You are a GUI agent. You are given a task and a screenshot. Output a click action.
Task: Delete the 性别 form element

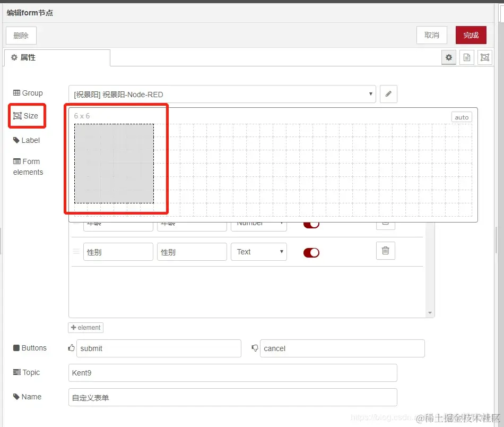(x=385, y=250)
